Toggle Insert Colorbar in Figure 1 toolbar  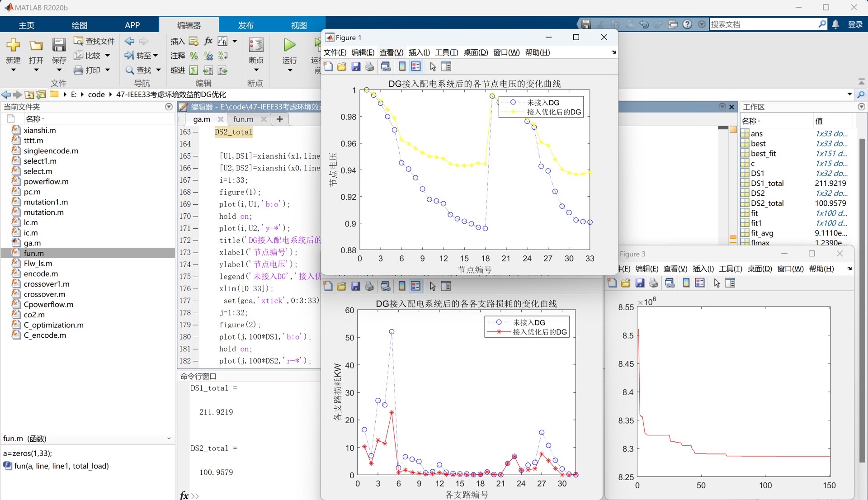tap(402, 67)
